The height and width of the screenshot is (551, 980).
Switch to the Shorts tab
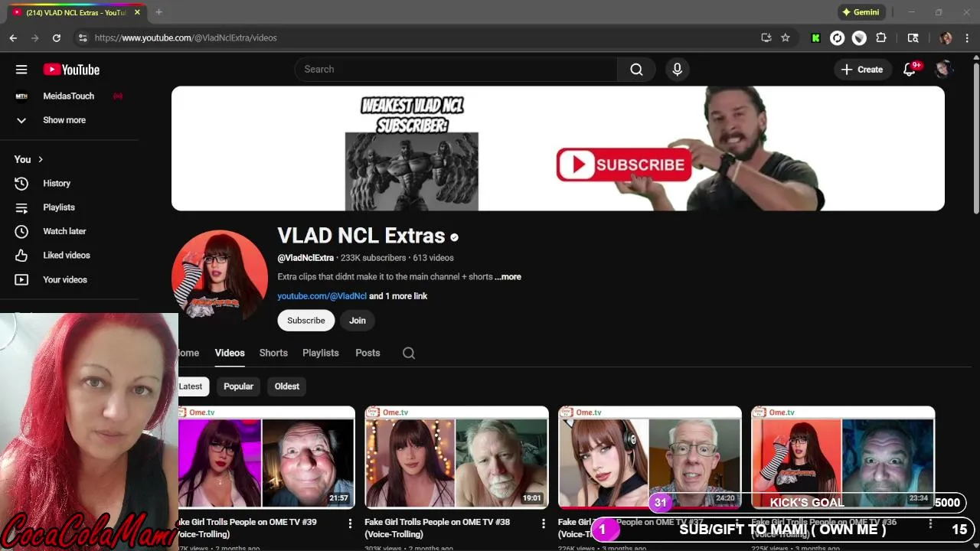[x=273, y=353]
